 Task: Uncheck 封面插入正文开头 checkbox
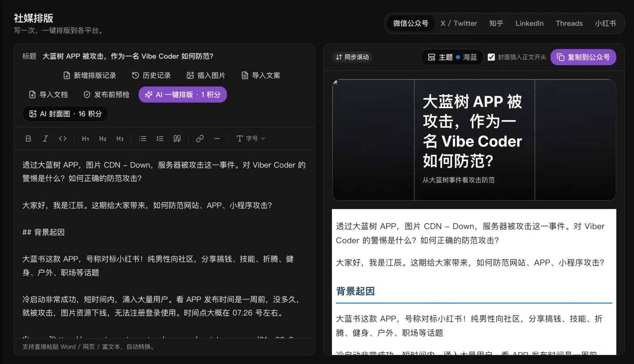[x=491, y=57]
